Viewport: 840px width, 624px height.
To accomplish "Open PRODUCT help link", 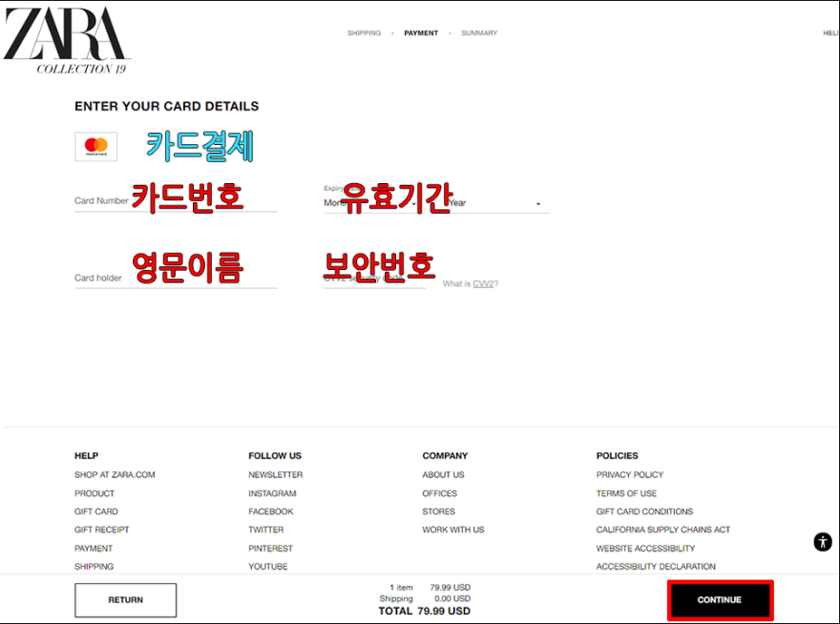I will click(94, 493).
